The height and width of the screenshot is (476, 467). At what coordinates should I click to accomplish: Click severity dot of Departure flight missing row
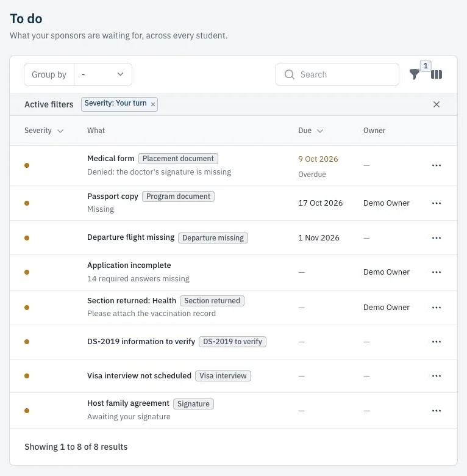coord(27,238)
